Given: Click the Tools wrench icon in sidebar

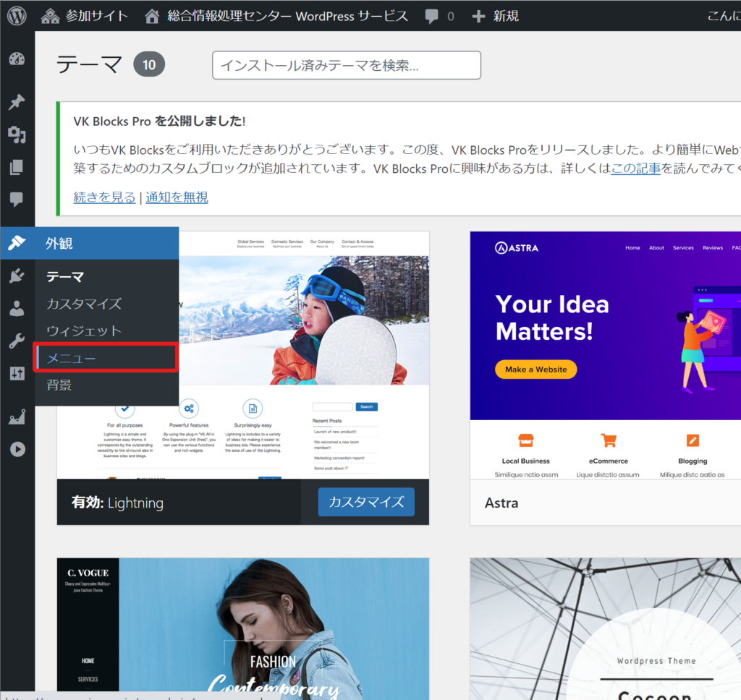Looking at the screenshot, I should click(x=17, y=341).
